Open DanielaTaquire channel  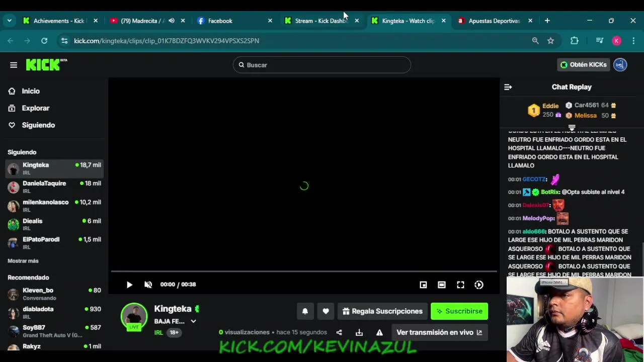pos(54,187)
